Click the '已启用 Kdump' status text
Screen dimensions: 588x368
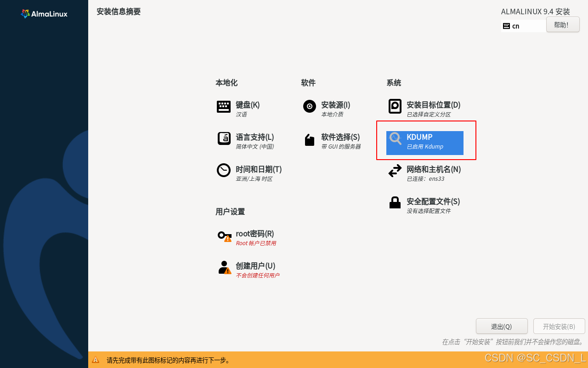[x=425, y=147]
